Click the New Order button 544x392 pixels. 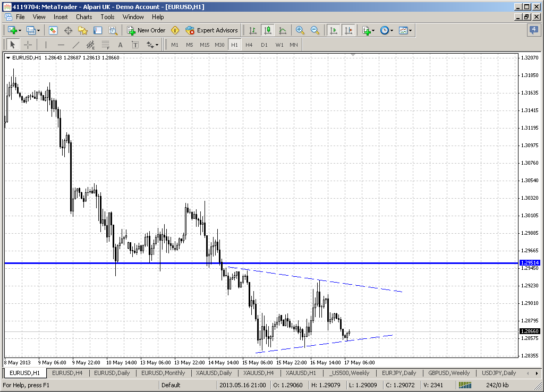click(x=146, y=30)
